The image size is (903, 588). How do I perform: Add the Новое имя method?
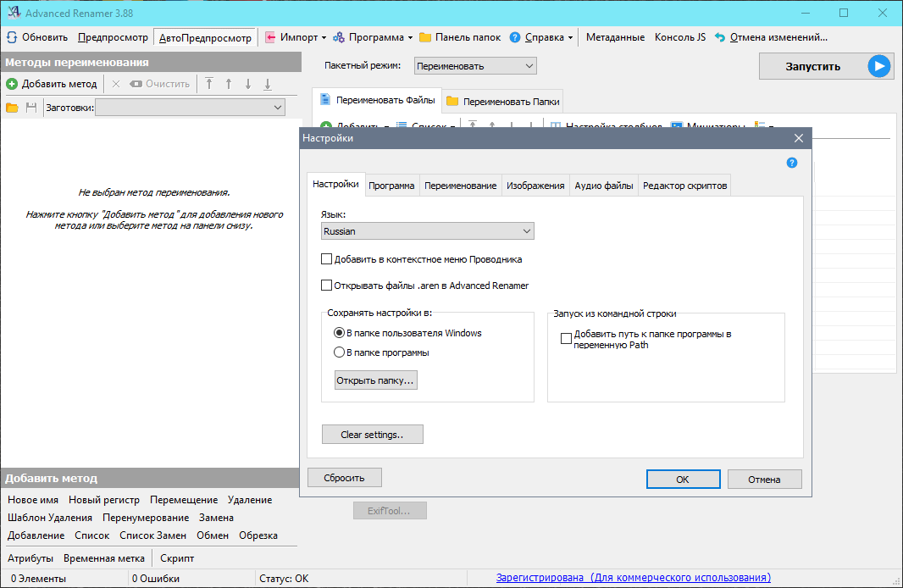(33, 500)
